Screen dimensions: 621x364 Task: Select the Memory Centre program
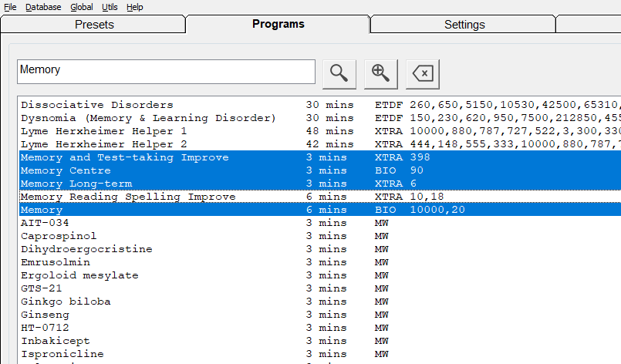(66, 170)
